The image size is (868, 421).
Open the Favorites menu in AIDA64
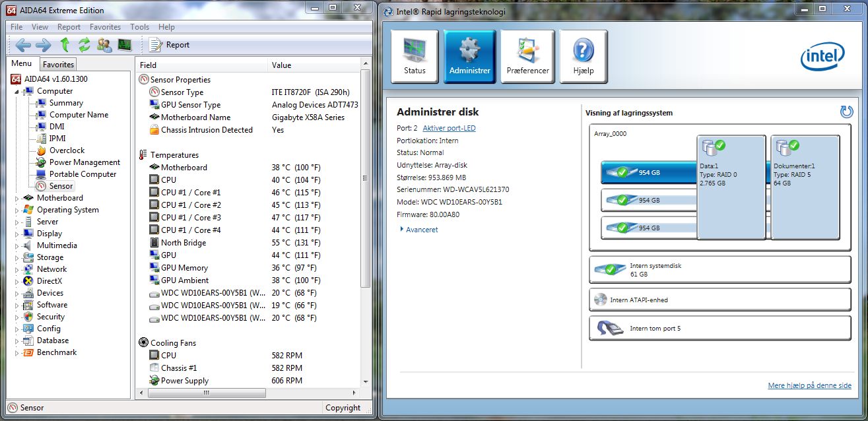106,27
